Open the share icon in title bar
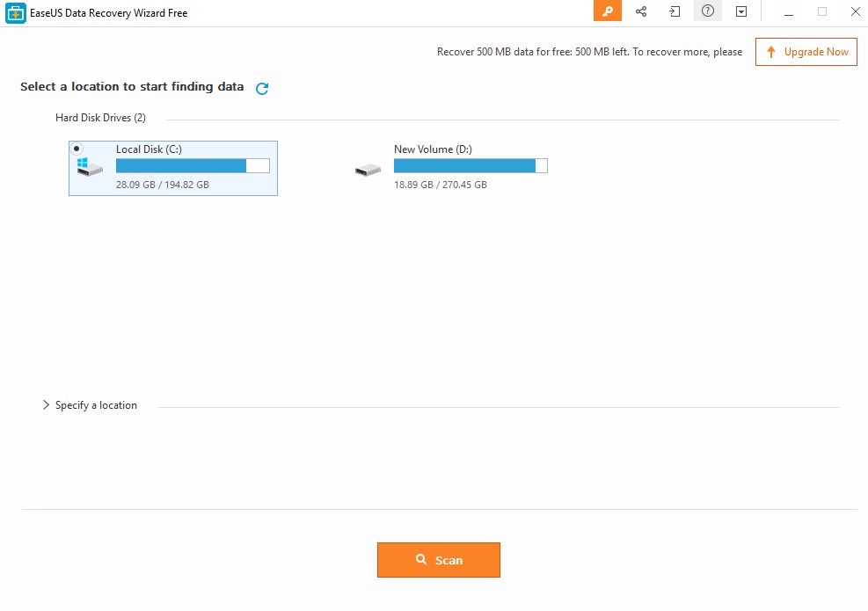This screenshot has height=611, width=868. (641, 11)
